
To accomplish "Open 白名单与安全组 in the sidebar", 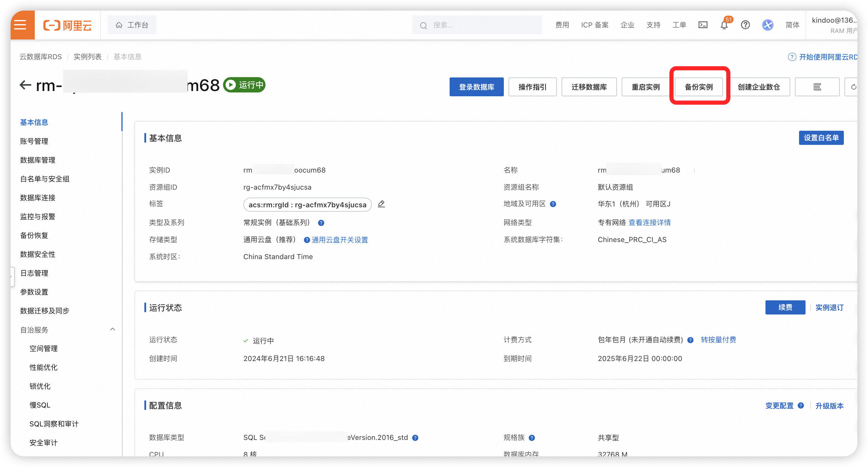I will [45, 179].
